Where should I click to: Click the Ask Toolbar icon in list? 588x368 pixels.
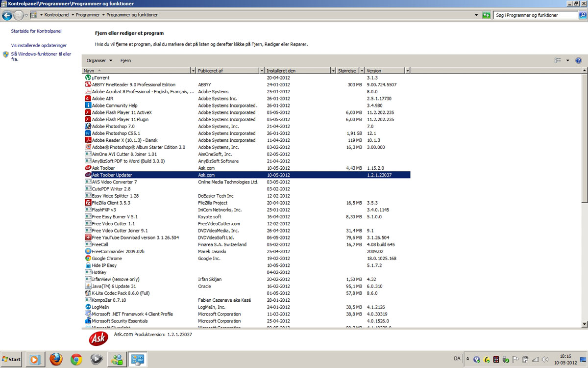click(x=88, y=168)
